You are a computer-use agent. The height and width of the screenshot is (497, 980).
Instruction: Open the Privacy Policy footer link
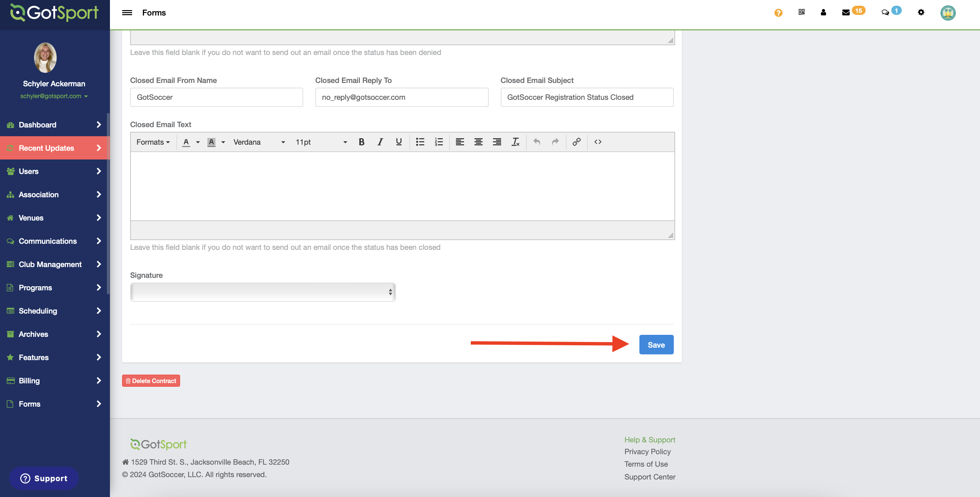click(647, 451)
